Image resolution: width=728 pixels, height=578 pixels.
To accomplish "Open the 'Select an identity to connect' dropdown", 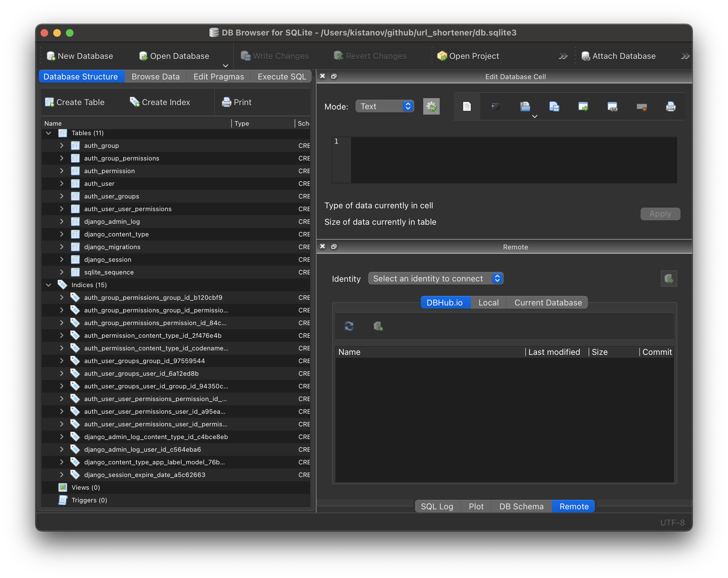I will click(436, 278).
